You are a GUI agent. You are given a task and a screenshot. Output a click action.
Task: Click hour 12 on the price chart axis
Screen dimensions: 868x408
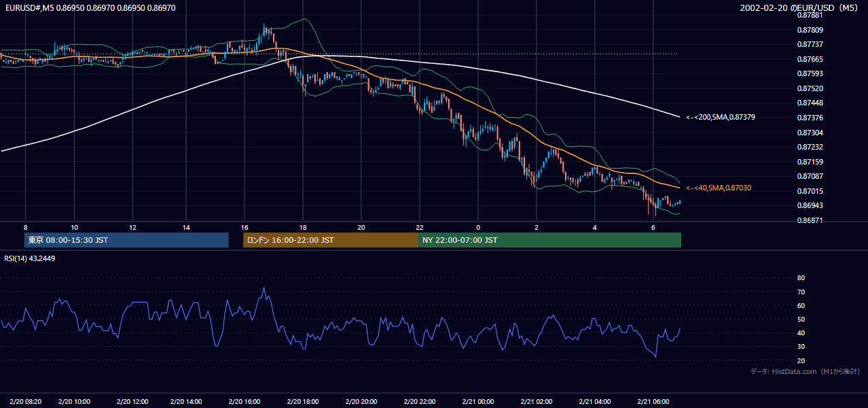132,227
